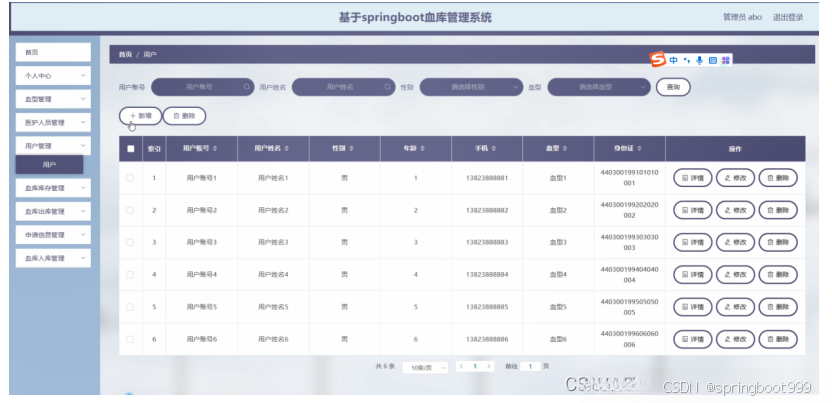Click page number 1 in pagination
Screen dimensions: 832x403
point(475,366)
